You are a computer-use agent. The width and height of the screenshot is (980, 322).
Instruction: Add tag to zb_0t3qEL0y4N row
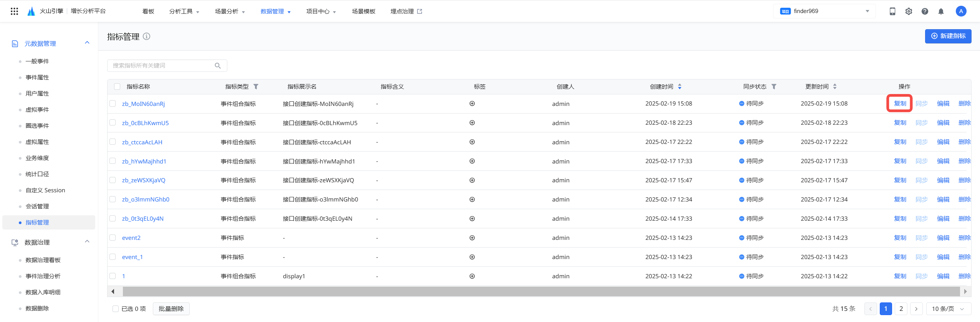pyautogui.click(x=472, y=219)
